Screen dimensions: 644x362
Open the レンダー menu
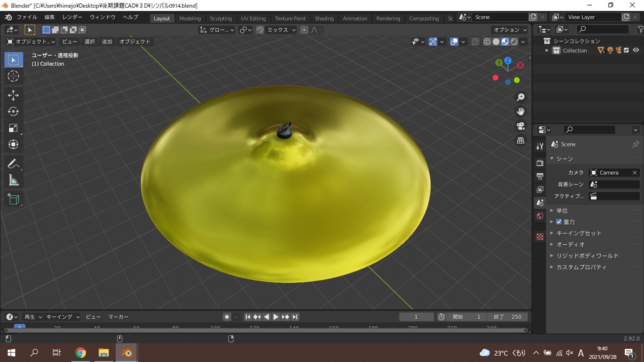point(72,17)
